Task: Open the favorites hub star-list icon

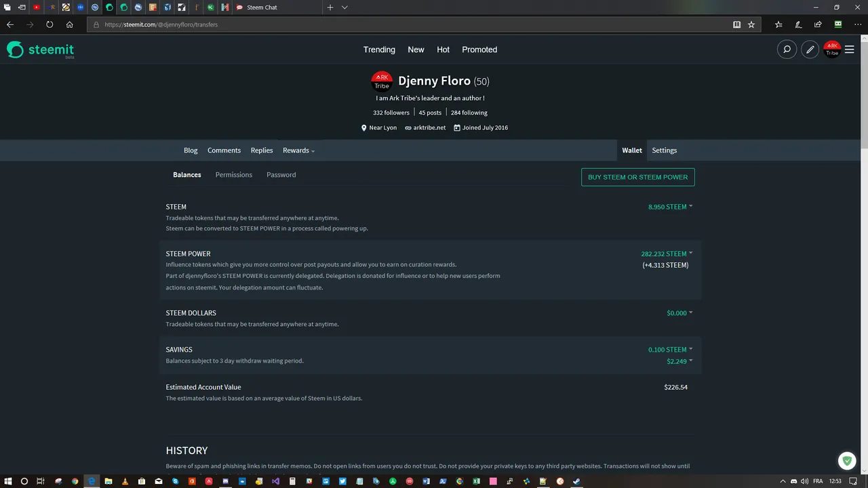Action: 778,24
